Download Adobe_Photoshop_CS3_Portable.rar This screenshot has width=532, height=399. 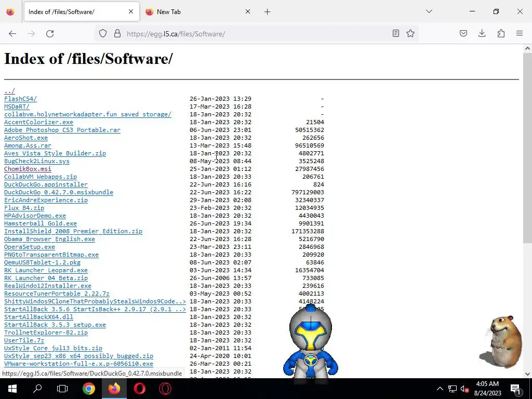62,130
